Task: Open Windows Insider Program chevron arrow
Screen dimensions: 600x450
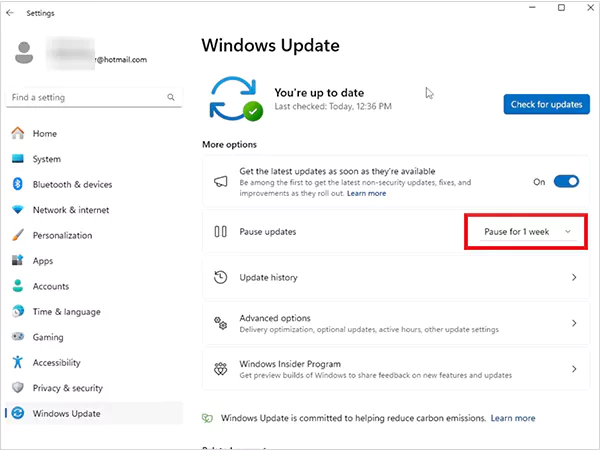Action: (x=574, y=369)
